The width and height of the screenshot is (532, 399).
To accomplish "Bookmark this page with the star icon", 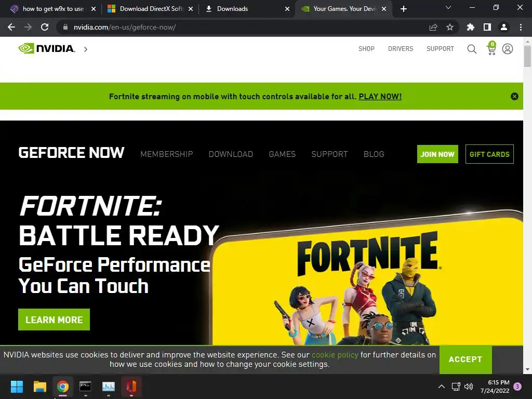I will (x=450, y=27).
